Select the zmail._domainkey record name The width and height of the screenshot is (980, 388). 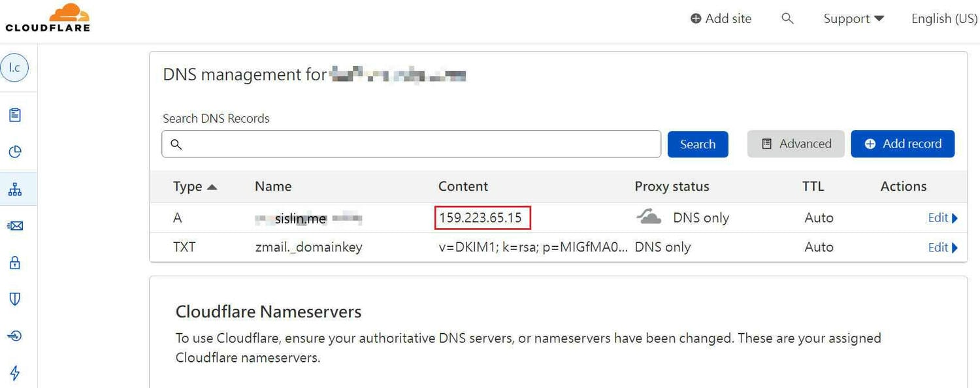pyautogui.click(x=308, y=247)
